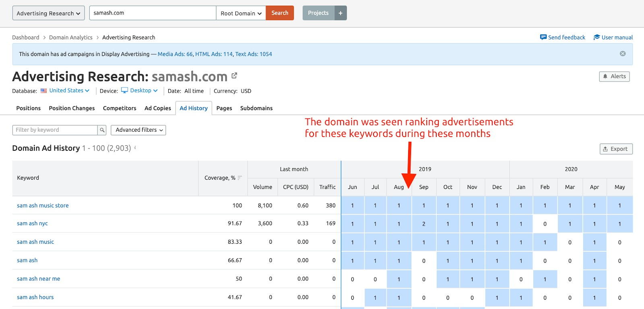Click the Alerts button

click(x=615, y=76)
